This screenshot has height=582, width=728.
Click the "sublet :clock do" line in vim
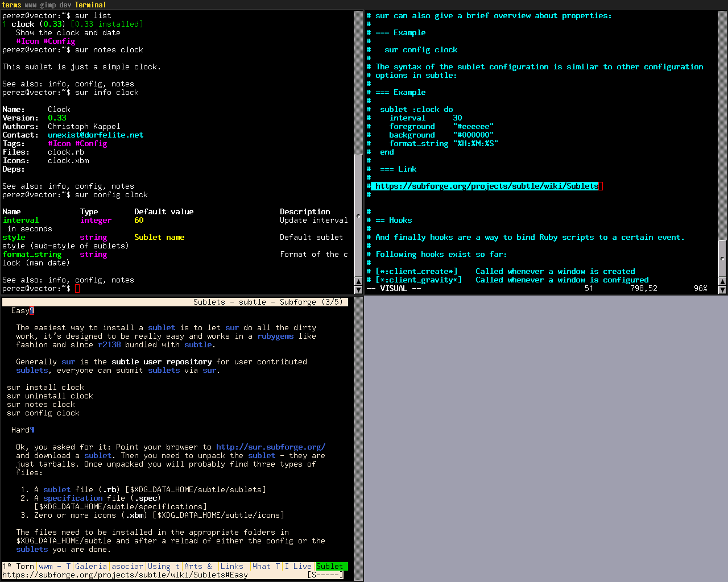pos(416,110)
